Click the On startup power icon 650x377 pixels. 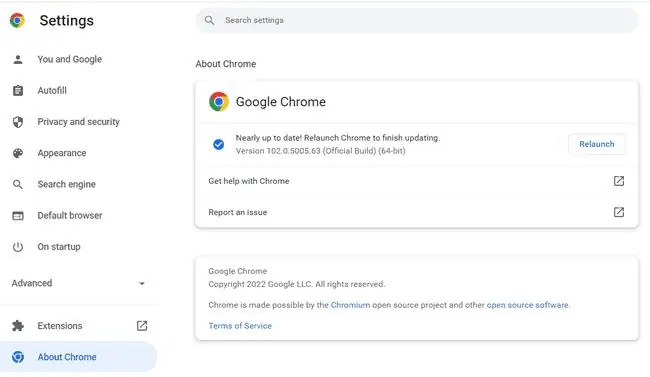pyautogui.click(x=18, y=247)
